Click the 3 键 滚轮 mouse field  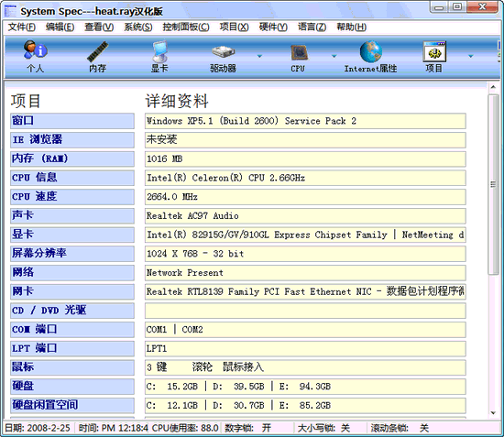(x=305, y=367)
